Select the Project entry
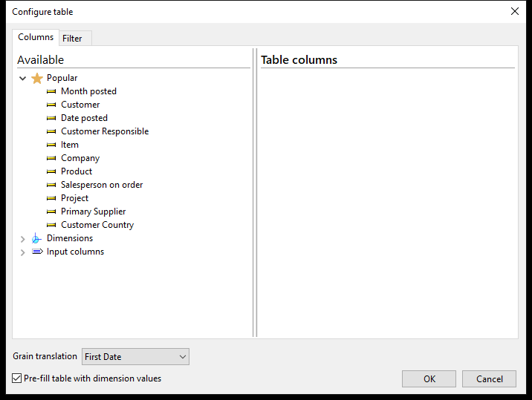Screen dimensions: 532x400 pos(74,198)
